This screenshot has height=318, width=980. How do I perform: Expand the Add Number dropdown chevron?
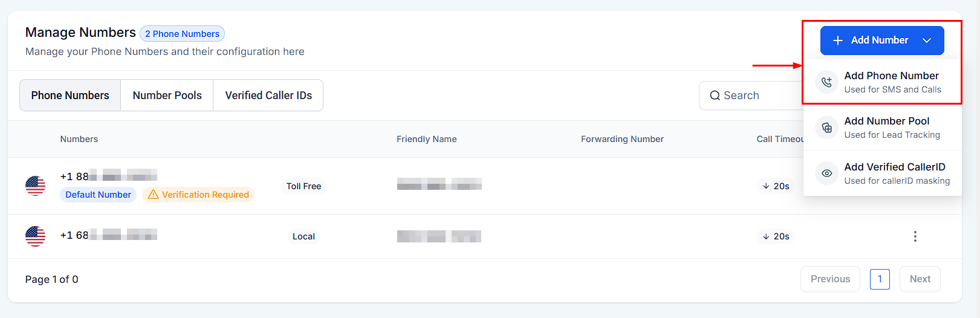[927, 41]
